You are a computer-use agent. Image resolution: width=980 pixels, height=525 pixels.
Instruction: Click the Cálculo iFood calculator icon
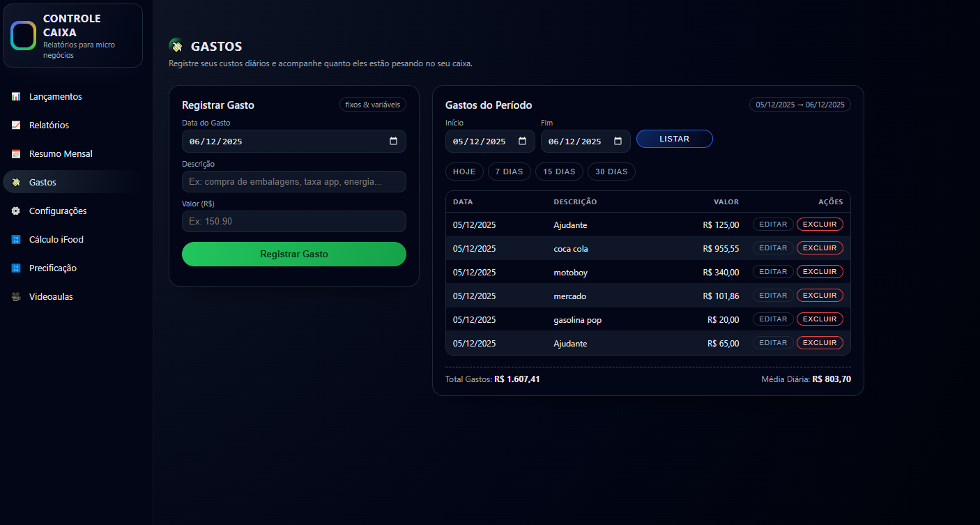coord(16,240)
